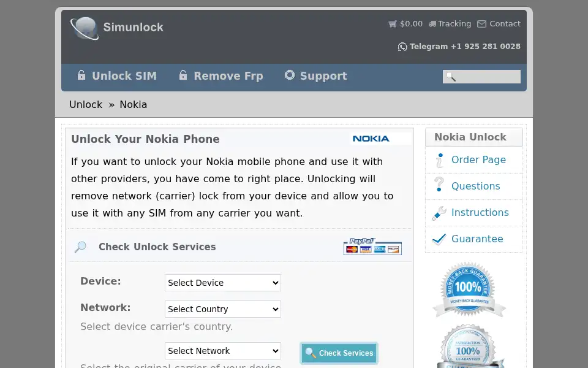588x368 pixels.
Task: Click the 'Select device carrier's country.' hint
Action: [x=156, y=327]
